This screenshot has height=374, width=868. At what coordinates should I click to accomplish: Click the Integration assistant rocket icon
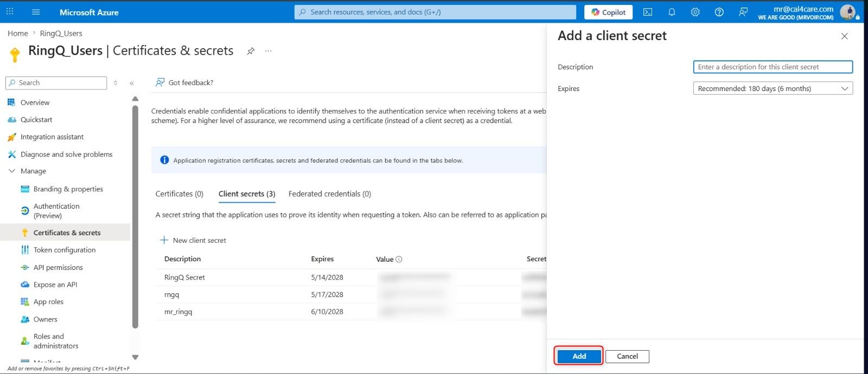point(11,137)
